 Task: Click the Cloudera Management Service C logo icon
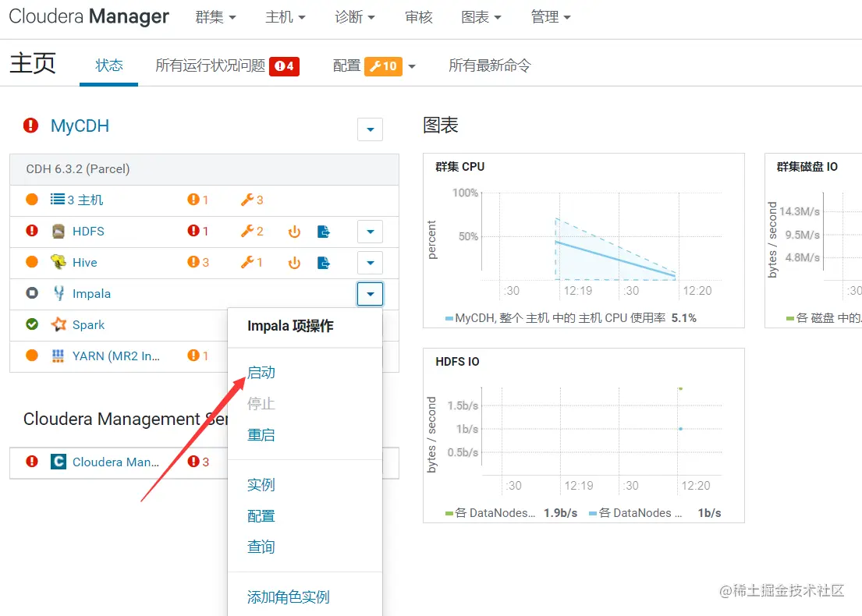(x=59, y=462)
